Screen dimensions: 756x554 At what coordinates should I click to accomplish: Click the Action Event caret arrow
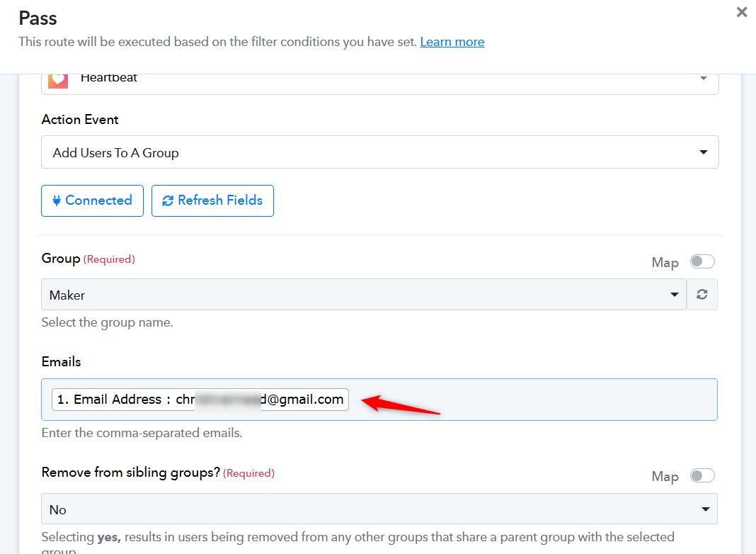pyautogui.click(x=704, y=152)
